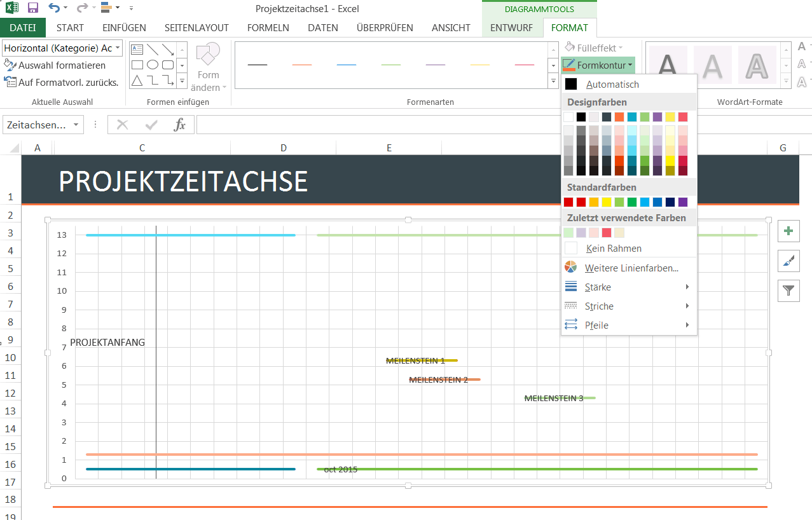Click Auswahl formatieren
The height and width of the screenshot is (520, 812).
point(55,65)
